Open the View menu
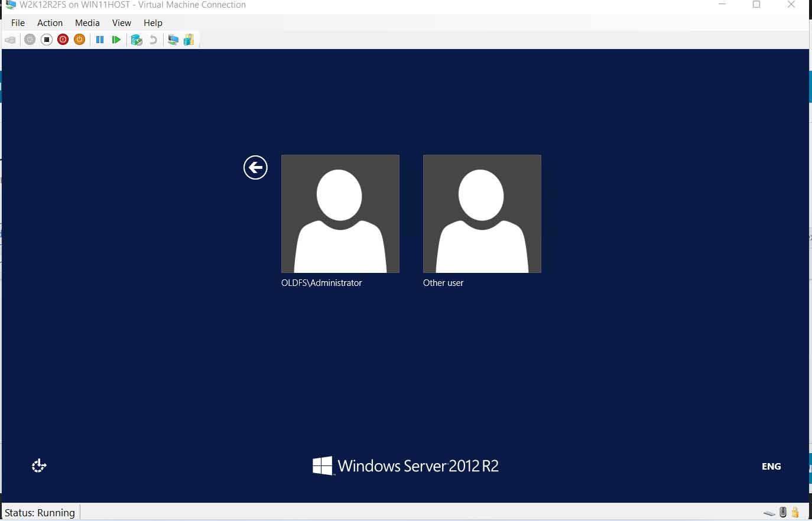 pos(122,22)
